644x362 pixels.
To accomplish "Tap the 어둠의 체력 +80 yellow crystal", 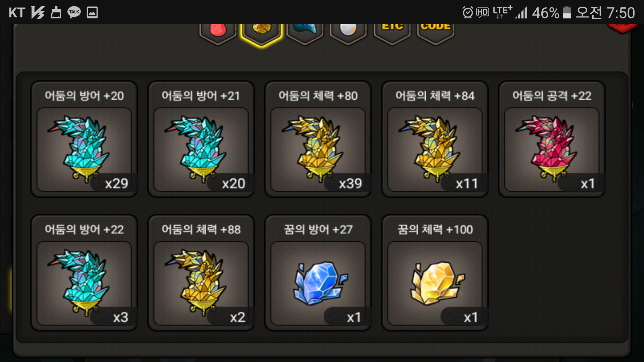I will pos(318,139).
